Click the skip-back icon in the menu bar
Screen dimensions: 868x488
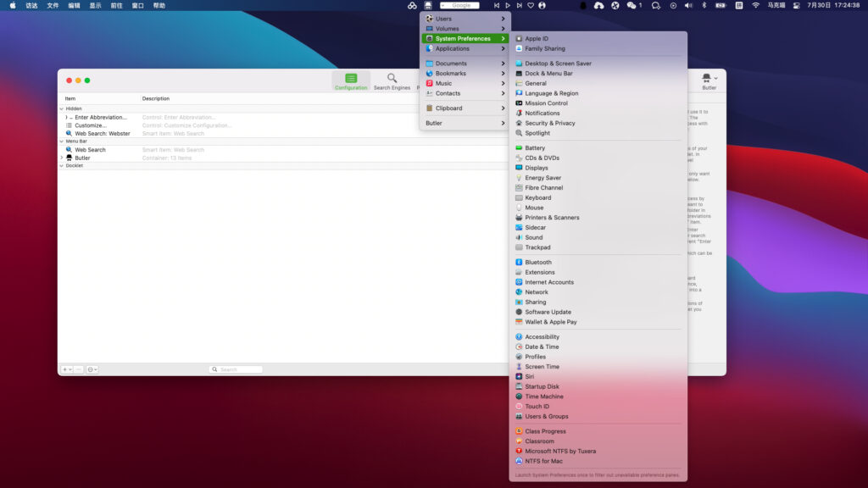click(x=497, y=6)
